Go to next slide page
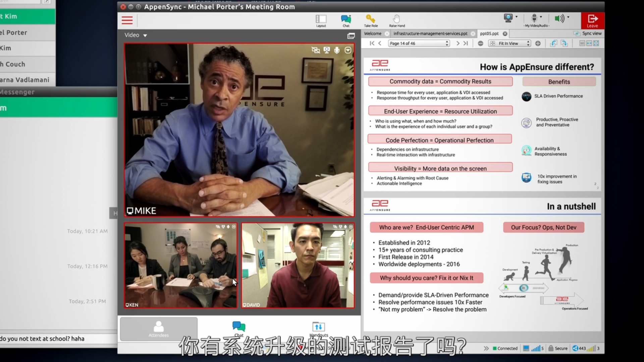The height and width of the screenshot is (362, 644). pos(458,43)
